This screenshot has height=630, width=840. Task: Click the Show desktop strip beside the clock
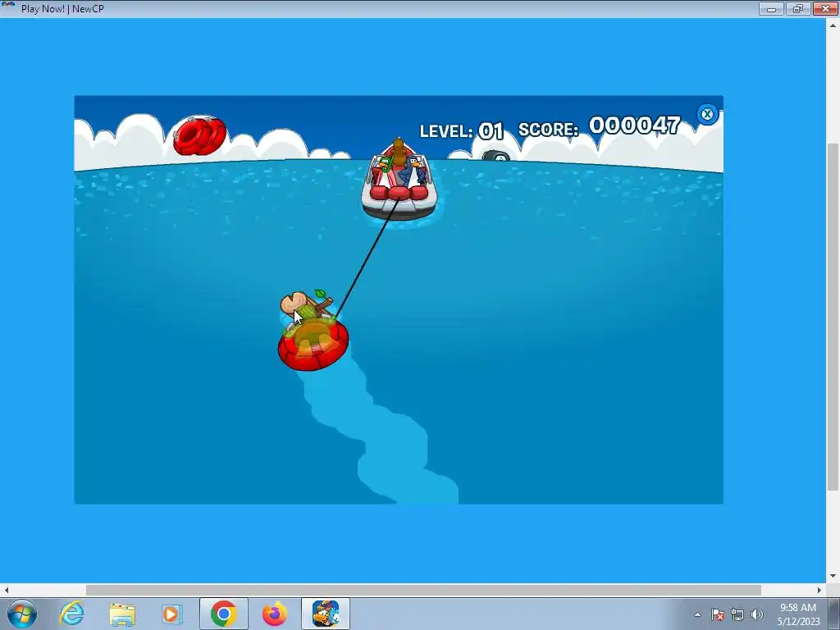point(833,614)
